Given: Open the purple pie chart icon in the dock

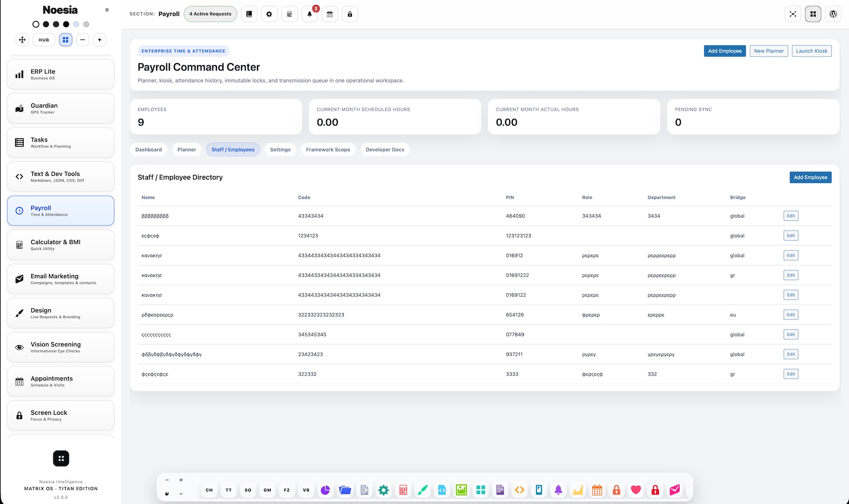Looking at the screenshot, I should [x=325, y=490].
